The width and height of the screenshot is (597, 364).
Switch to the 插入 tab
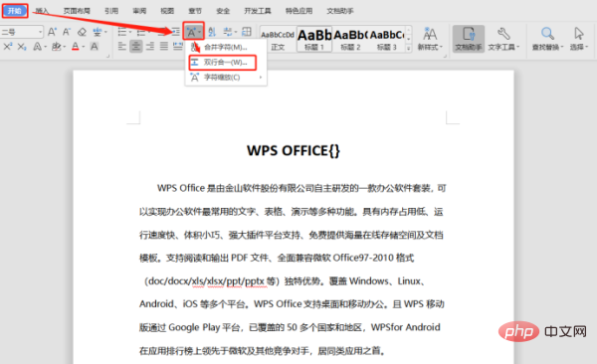pyautogui.click(x=42, y=11)
